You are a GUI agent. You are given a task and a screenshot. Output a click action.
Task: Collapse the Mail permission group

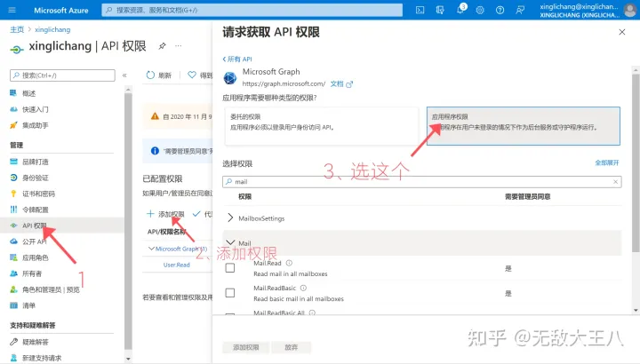pyautogui.click(x=231, y=242)
